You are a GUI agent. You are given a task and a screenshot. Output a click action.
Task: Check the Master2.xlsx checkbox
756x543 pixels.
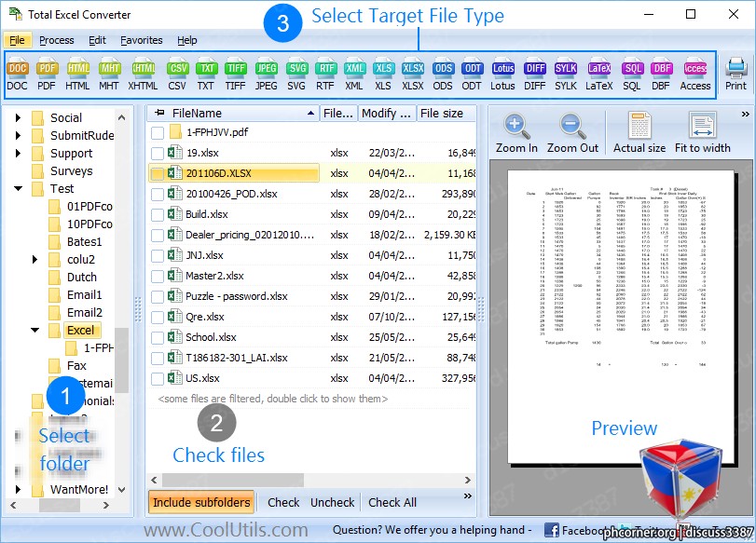(158, 277)
